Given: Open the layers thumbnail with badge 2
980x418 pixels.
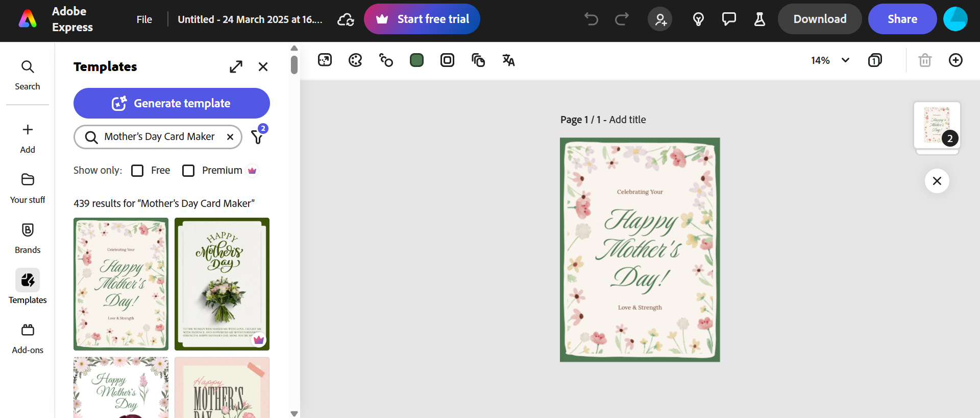Looking at the screenshot, I should (x=937, y=126).
